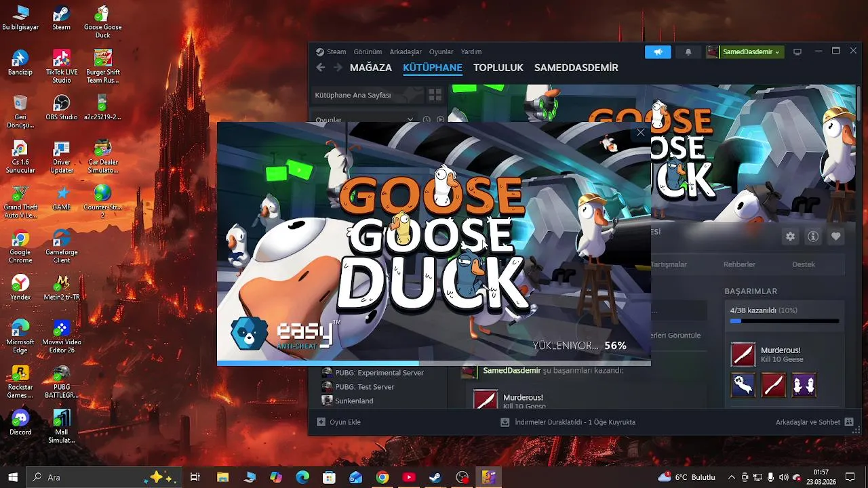Open OBS Studio desktop icon
Viewport: 868px width, 488px height.
click(x=61, y=107)
